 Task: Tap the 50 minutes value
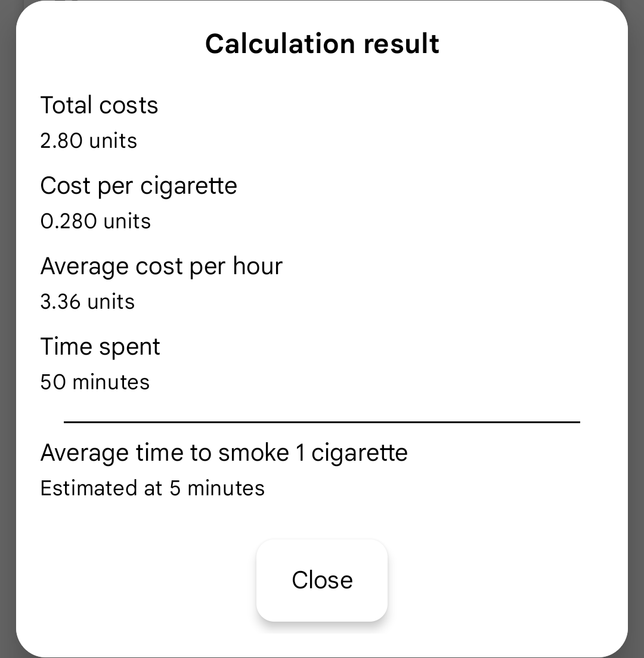[95, 382]
